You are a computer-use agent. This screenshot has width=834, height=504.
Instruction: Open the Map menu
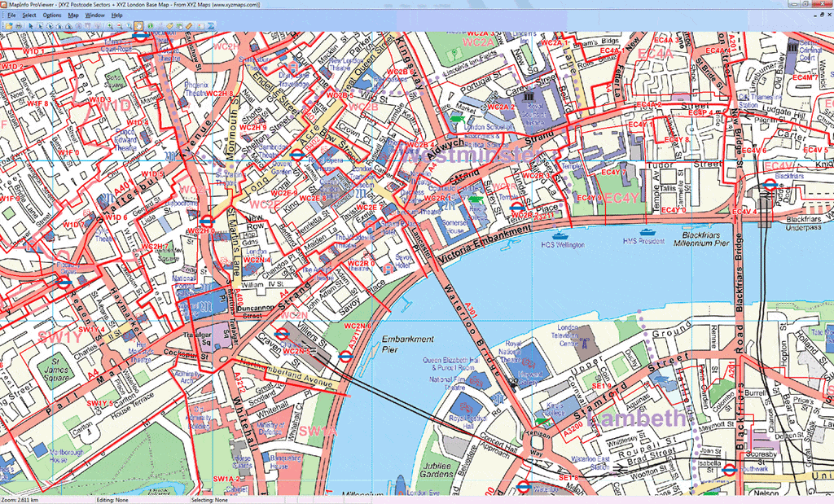click(72, 14)
